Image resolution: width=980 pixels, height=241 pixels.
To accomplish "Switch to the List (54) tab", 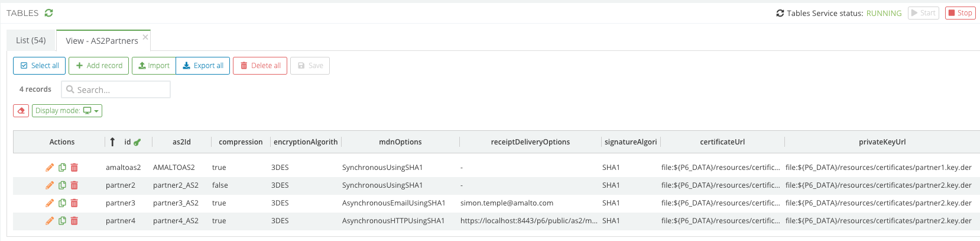I will 31,40.
